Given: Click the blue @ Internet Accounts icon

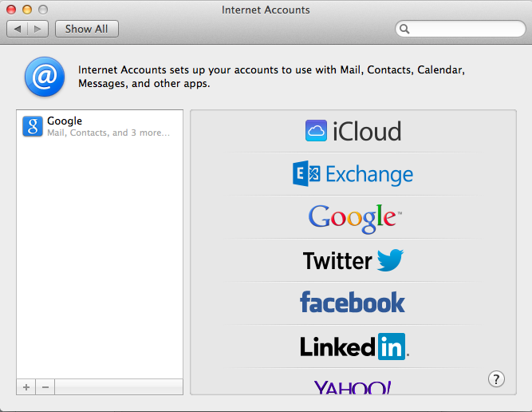Looking at the screenshot, I should [x=45, y=77].
